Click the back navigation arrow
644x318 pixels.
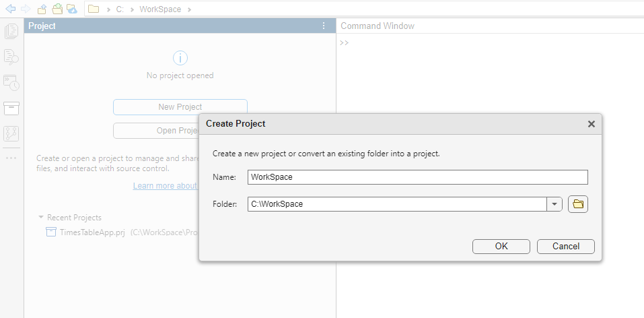(10, 9)
